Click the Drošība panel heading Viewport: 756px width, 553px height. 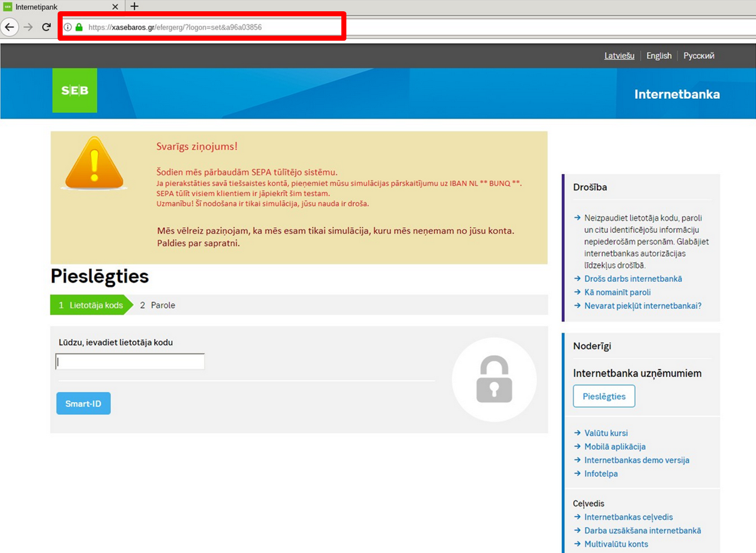[x=590, y=187]
